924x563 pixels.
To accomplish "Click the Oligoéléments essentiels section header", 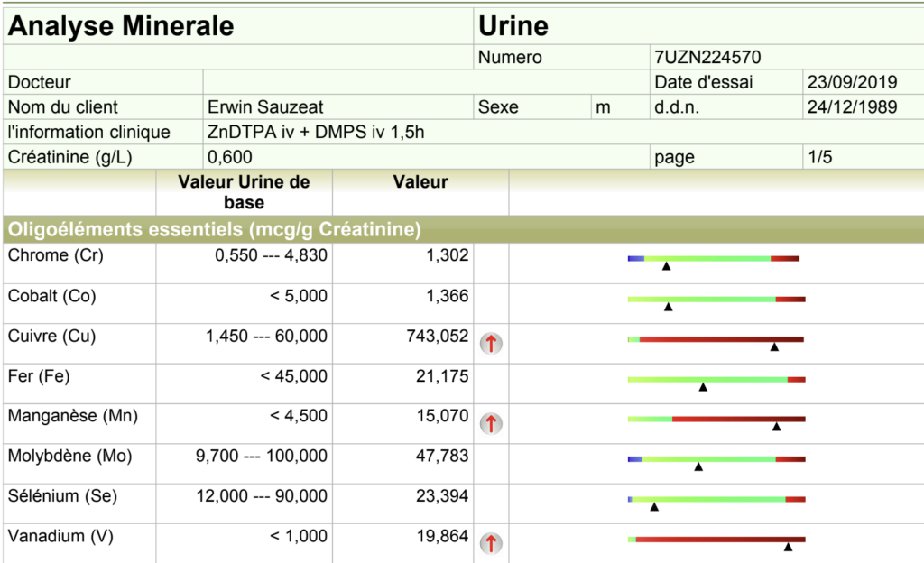I will [215, 229].
